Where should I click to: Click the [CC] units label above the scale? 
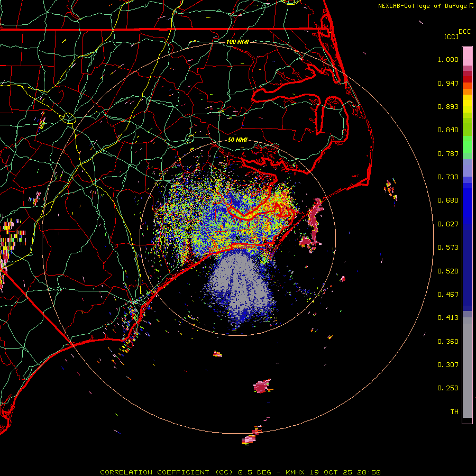(451, 36)
